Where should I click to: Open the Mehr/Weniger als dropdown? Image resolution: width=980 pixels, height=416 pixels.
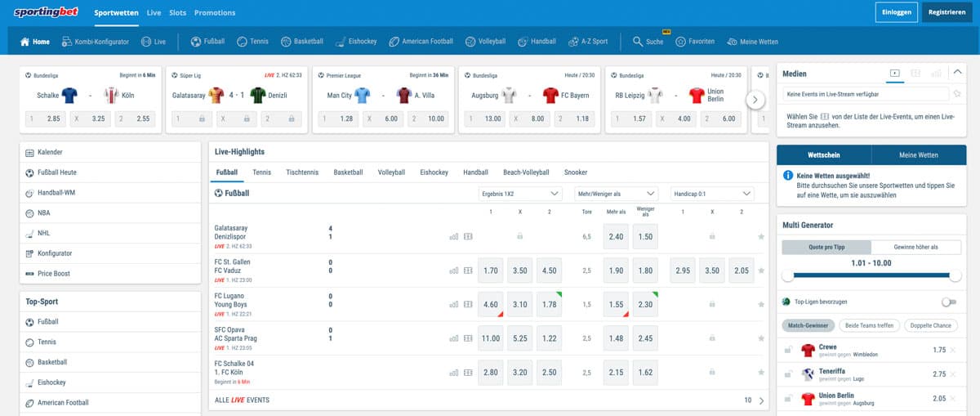615,194
